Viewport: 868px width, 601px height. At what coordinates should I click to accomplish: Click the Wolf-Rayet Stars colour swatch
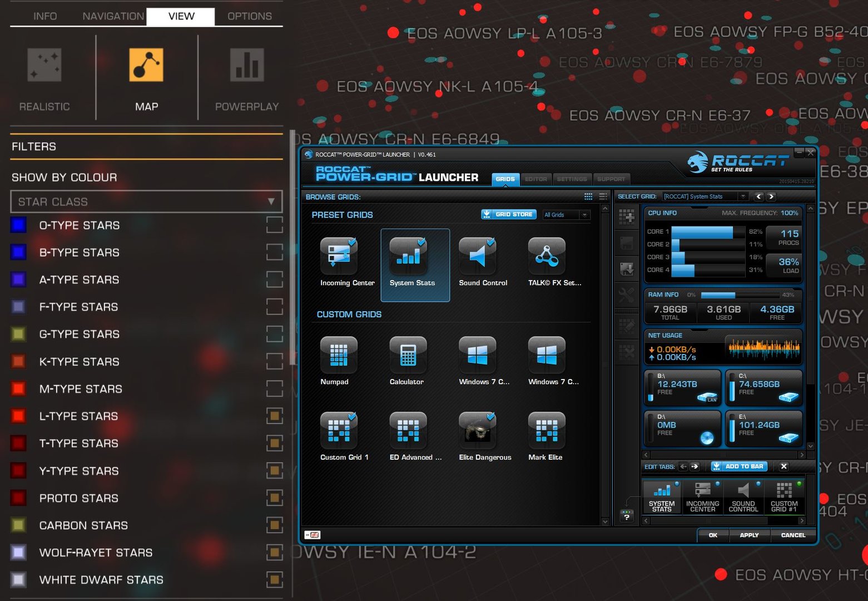(x=18, y=552)
